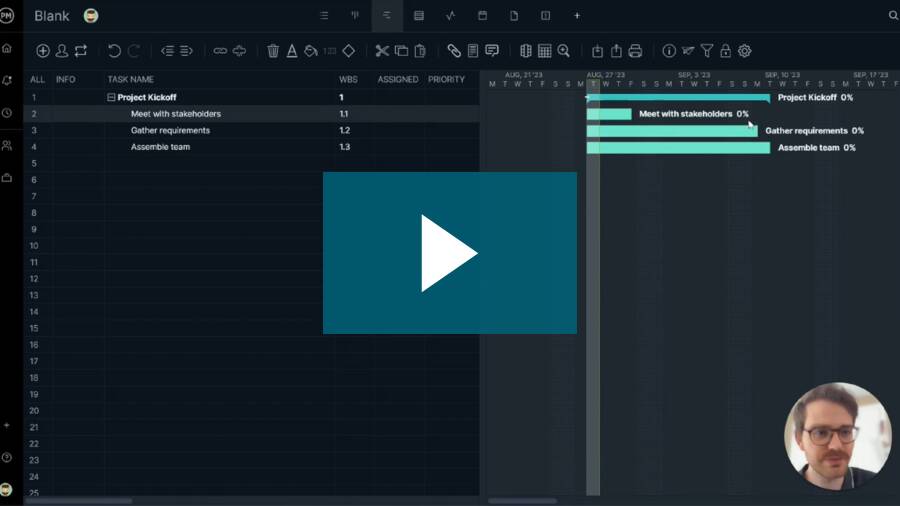Click the columns settings icon
This screenshot has height=506, width=900.
(526, 51)
